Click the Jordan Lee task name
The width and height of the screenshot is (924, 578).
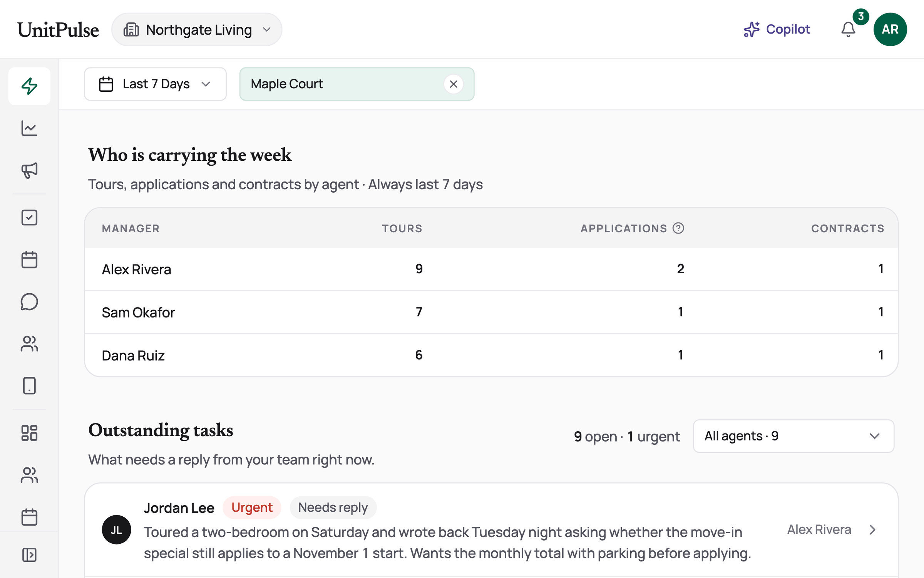tap(179, 508)
